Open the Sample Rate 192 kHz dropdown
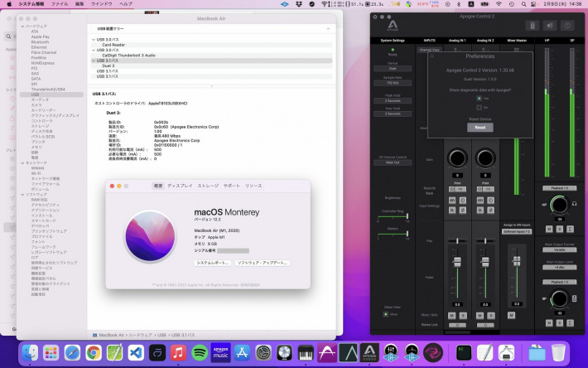Screen dimensions: 588x368 [x=393, y=84]
